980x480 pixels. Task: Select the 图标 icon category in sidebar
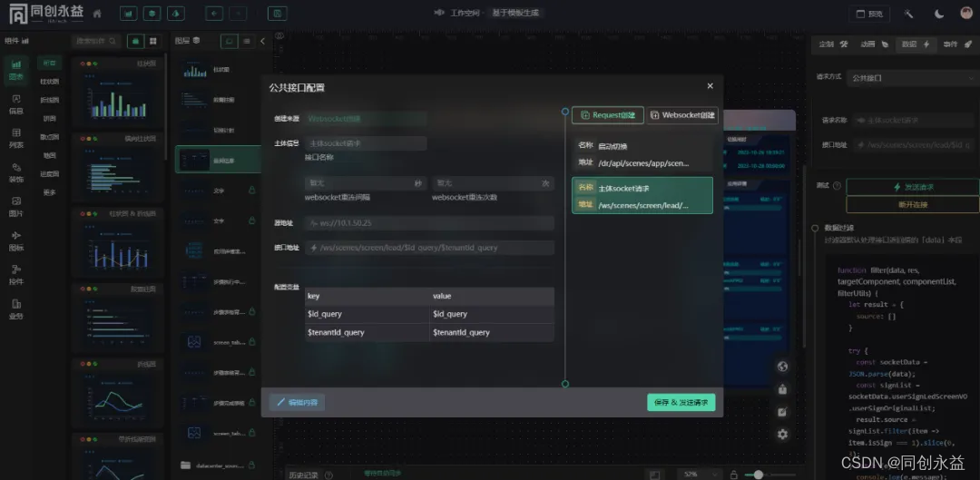[x=16, y=241]
